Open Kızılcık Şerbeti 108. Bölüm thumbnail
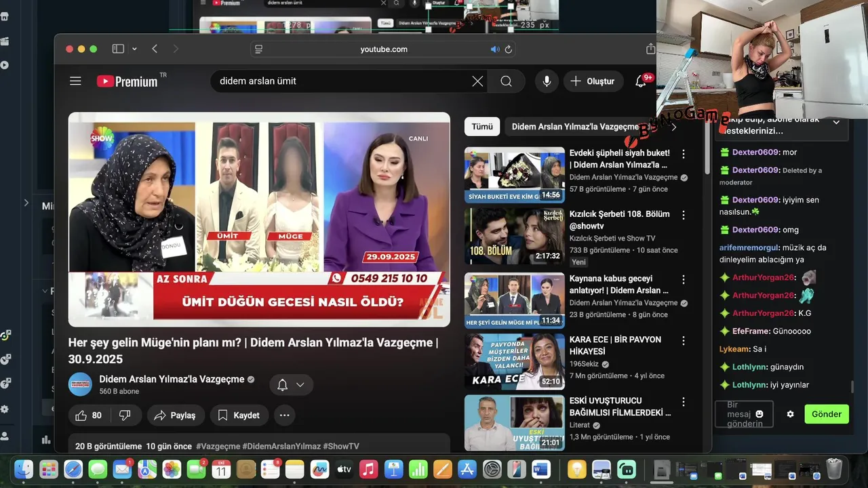 pyautogui.click(x=515, y=236)
